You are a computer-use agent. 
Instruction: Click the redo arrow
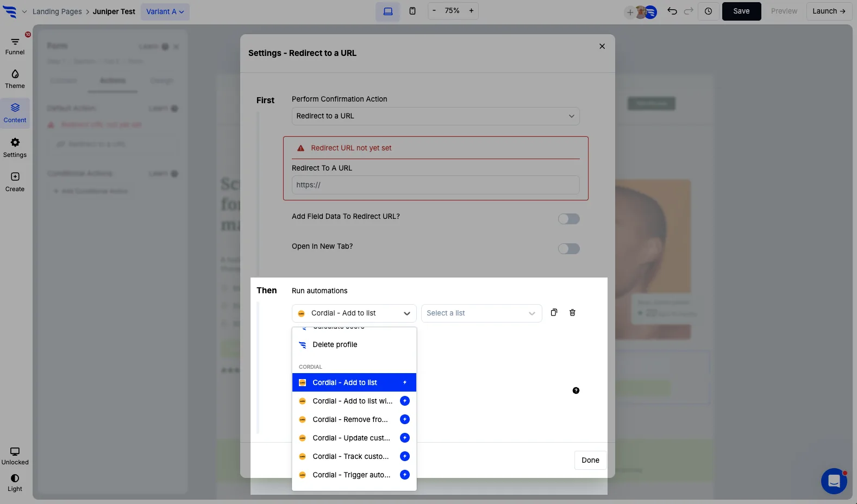point(689,11)
